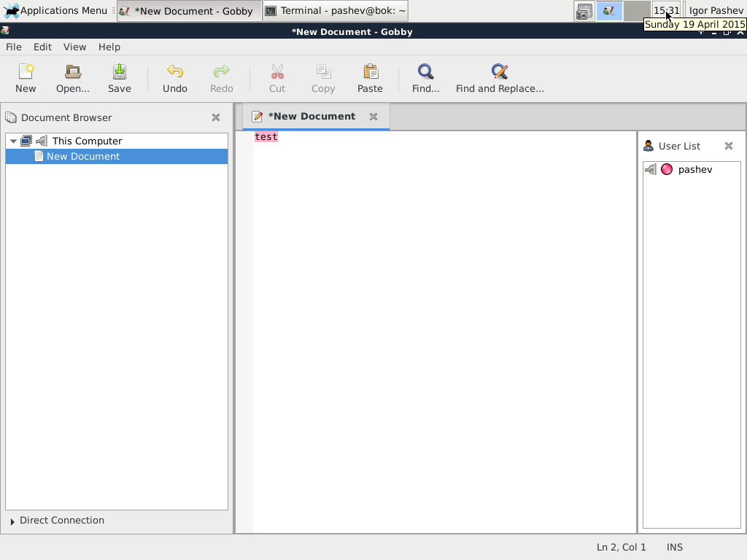The image size is (747, 560).
Task: Switch to Terminal window in the taskbar
Action: (336, 11)
